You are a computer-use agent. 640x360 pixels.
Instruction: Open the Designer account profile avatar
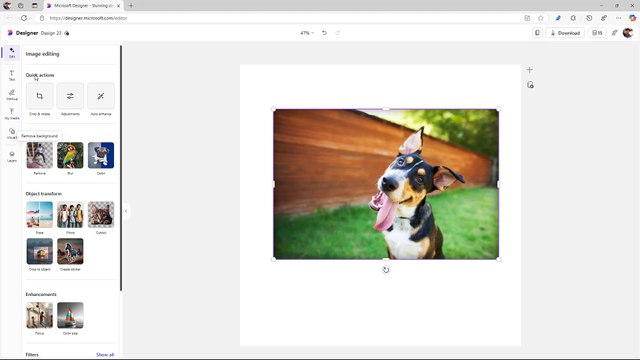tap(628, 33)
